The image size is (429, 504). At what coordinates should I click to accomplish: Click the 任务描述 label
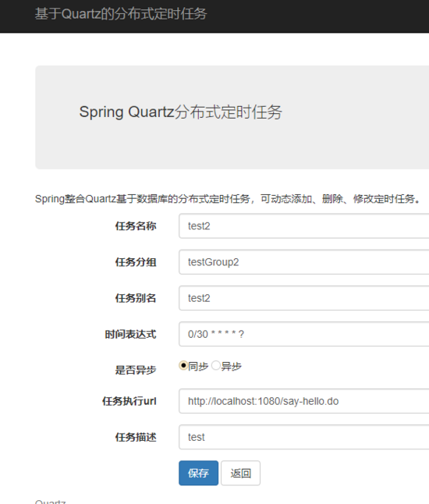coord(136,437)
